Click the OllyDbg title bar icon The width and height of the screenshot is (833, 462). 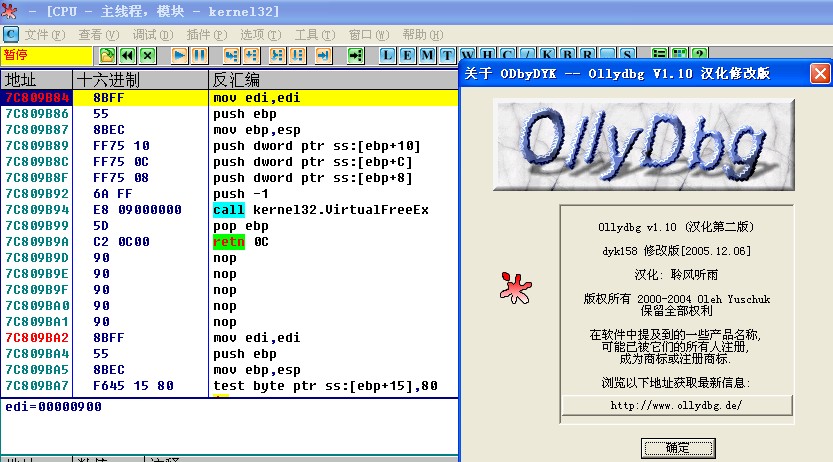[10, 11]
